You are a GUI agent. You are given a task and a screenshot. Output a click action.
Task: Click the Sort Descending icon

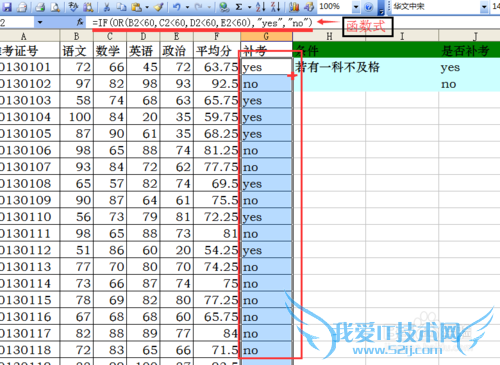275,7
